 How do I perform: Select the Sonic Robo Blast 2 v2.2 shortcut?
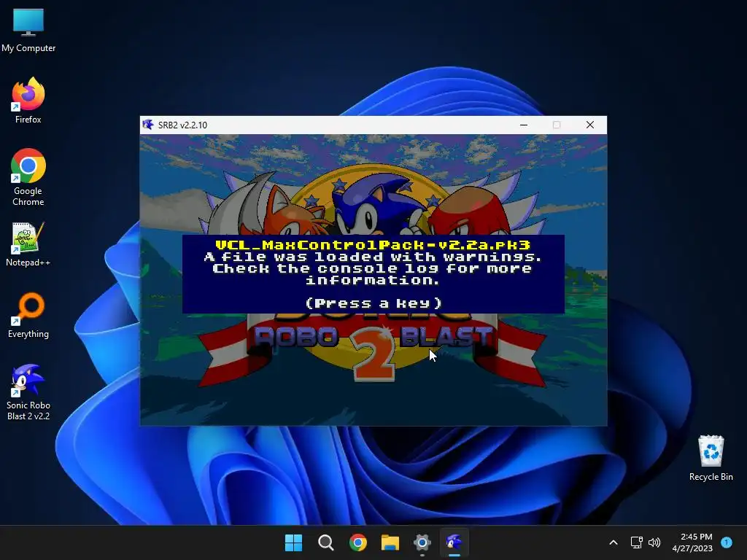click(28, 392)
